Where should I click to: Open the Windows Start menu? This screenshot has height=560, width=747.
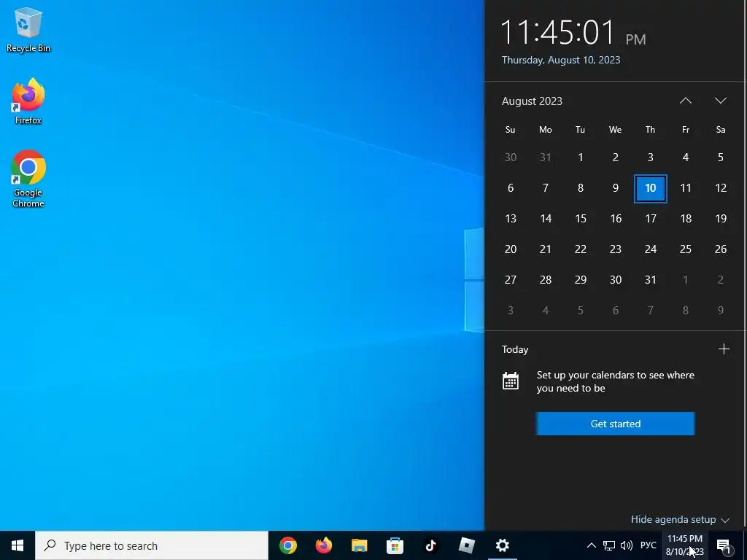pyautogui.click(x=18, y=545)
